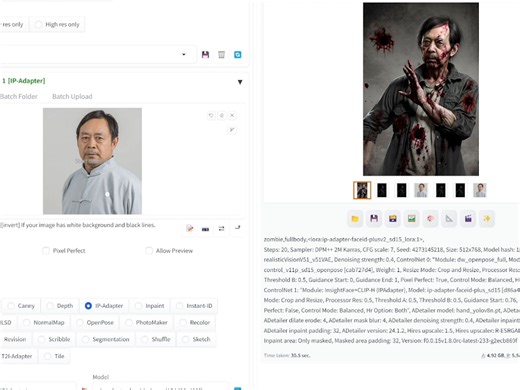
Task: Click the yellow sparkle icon below the gallery
Action: pyautogui.click(x=487, y=219)
